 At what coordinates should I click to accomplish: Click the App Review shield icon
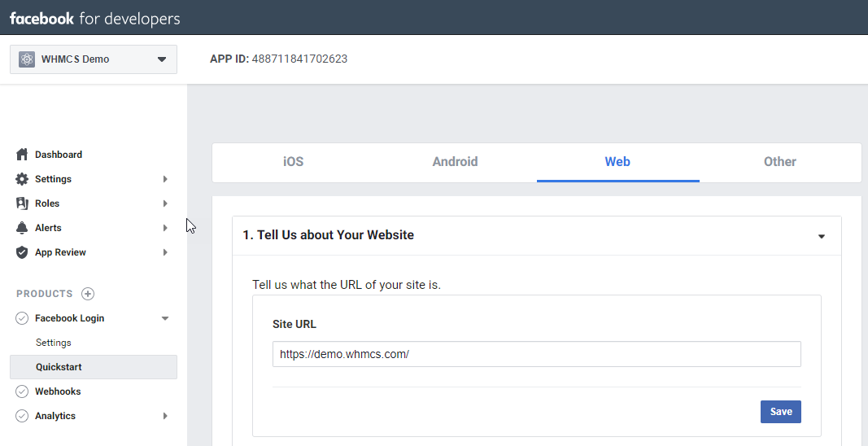click(x=22, y=252)
